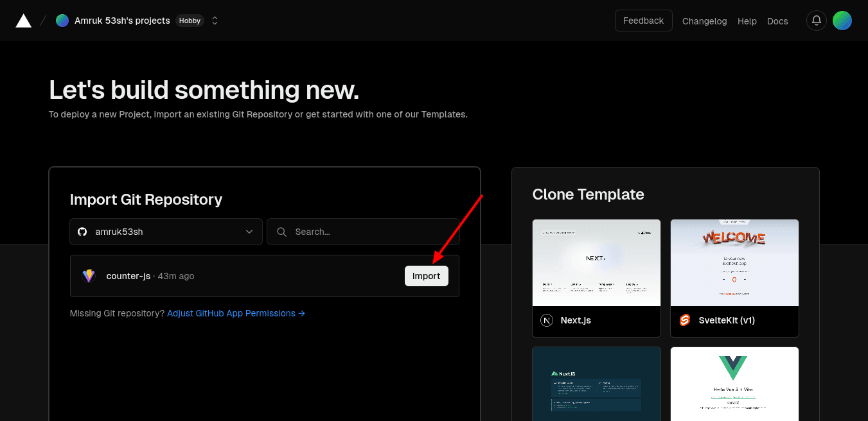Image resolution: width=868 pixels, height=421 pixels.
Task: Open the Next.js template preview thumbnail
Action: (x=596, y=262)
